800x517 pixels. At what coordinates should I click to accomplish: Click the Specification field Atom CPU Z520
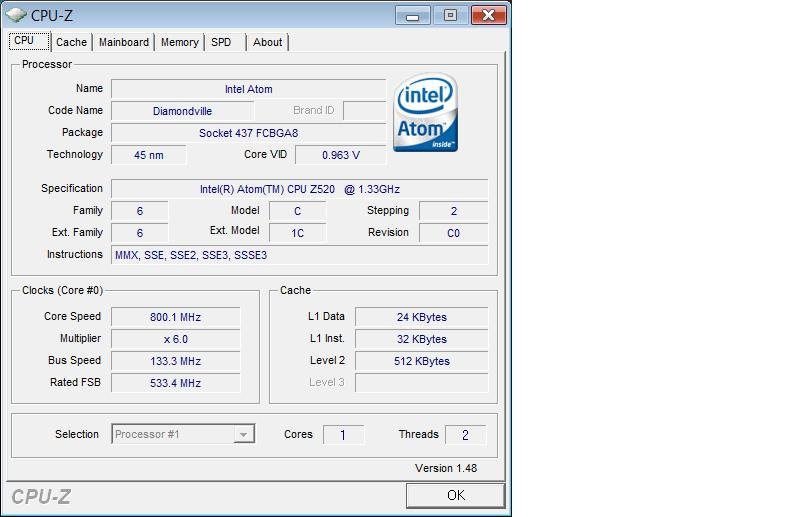tap(299, 189)
